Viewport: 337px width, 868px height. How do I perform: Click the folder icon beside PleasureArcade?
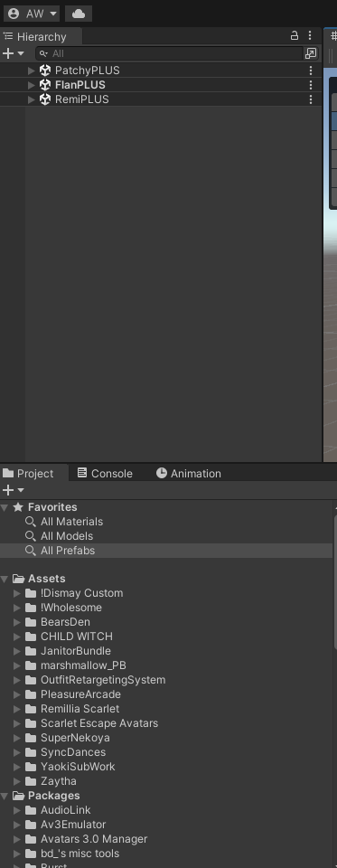(31, 694)
